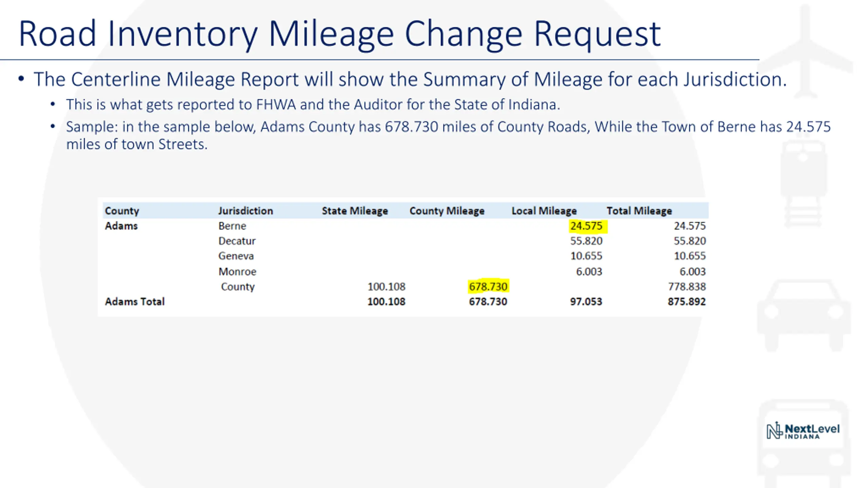Click the FHWA and Auditor bullet line
Screen dimensions: 868x488
313,104
